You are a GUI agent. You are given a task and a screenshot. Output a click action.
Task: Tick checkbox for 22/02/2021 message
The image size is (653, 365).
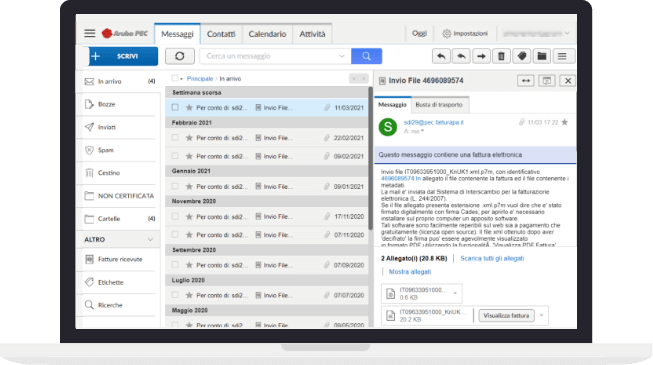(x=175, y=138)
